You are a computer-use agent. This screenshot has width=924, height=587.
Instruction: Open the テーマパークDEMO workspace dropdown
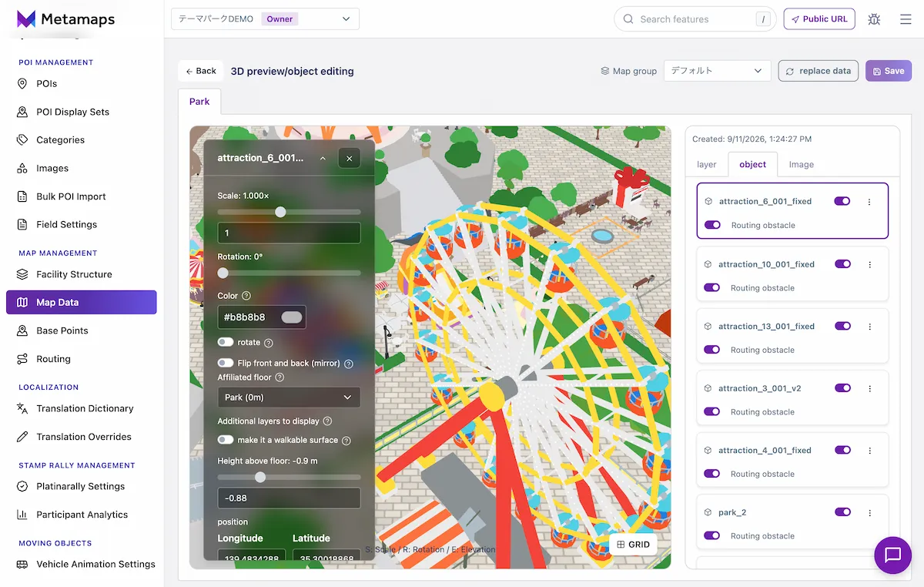pyautogui.click(x=265, y=19)
